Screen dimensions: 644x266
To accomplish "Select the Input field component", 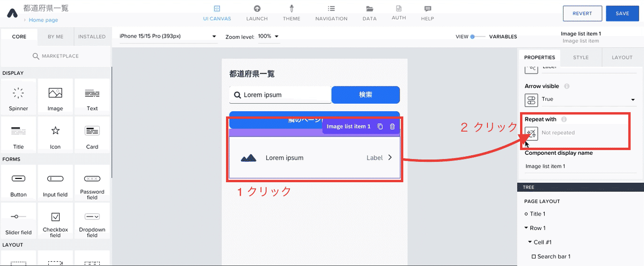I will point(55,183).
